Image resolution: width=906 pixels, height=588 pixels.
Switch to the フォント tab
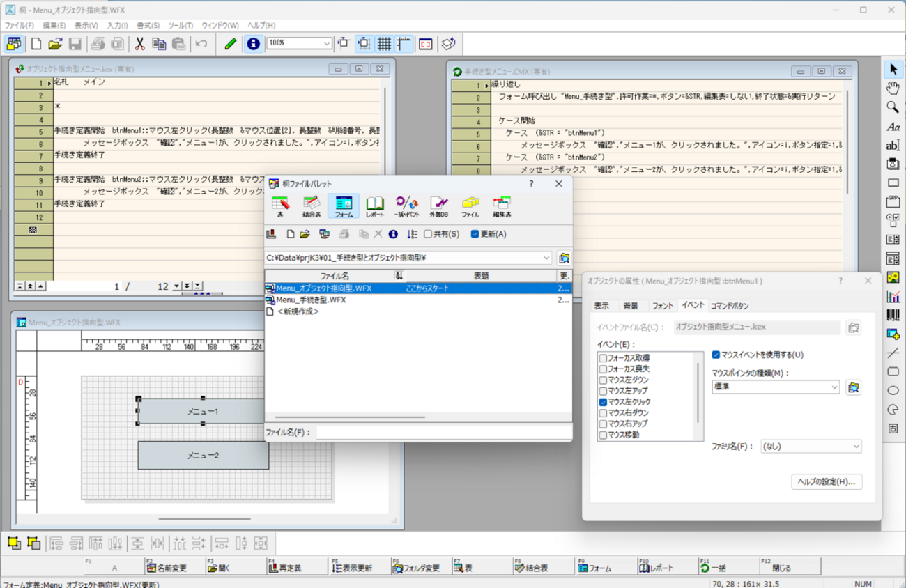662,306
